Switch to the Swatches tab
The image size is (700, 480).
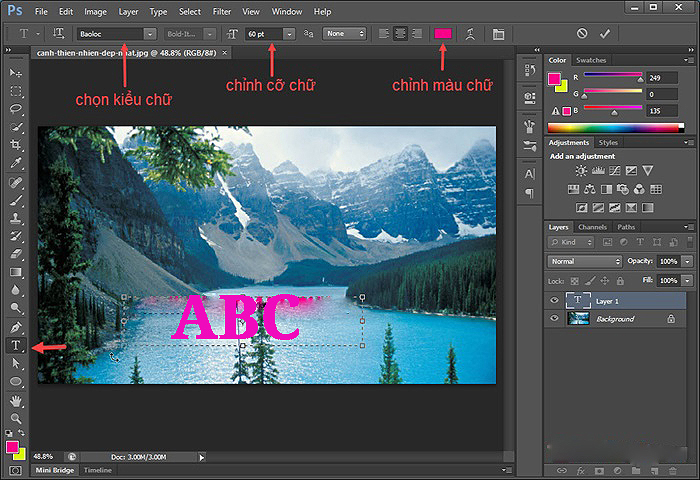[x=591, y=60]
